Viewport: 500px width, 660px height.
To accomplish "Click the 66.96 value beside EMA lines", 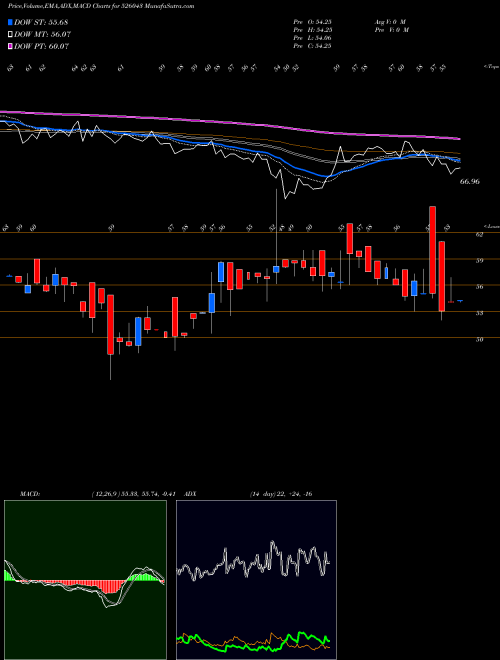I will click(x=470, y=182).
